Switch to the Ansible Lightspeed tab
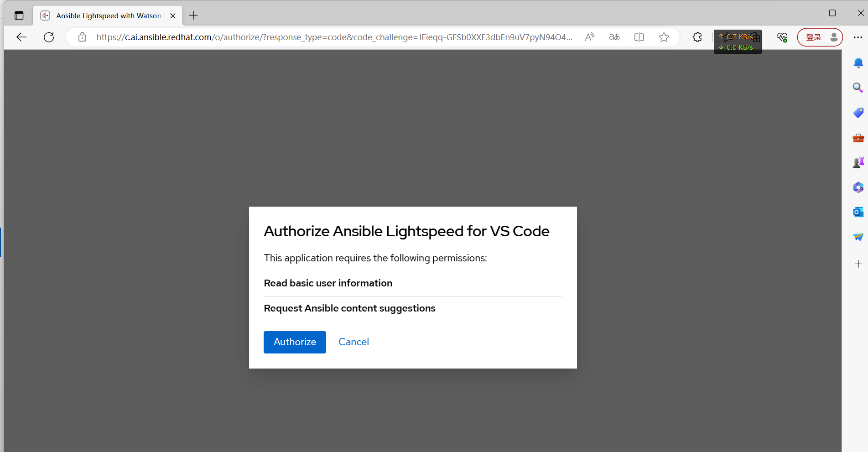The width and height of the screenshot is (868, 452). pyautogui.click(x=108, y=16)
